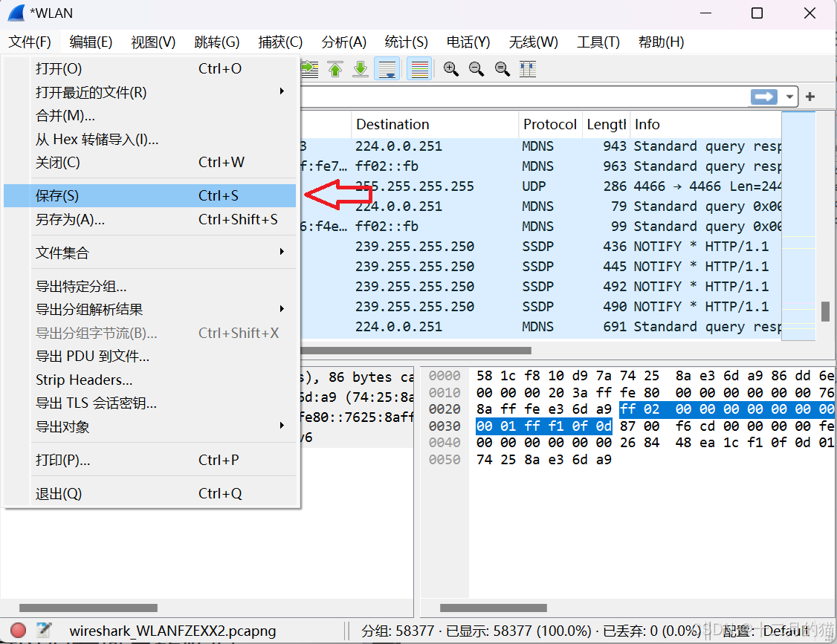Image resolution: width=837 pixels, height=644 pixels.
Task: Click Strip Headers... menu entry
Action: (150, 380)
